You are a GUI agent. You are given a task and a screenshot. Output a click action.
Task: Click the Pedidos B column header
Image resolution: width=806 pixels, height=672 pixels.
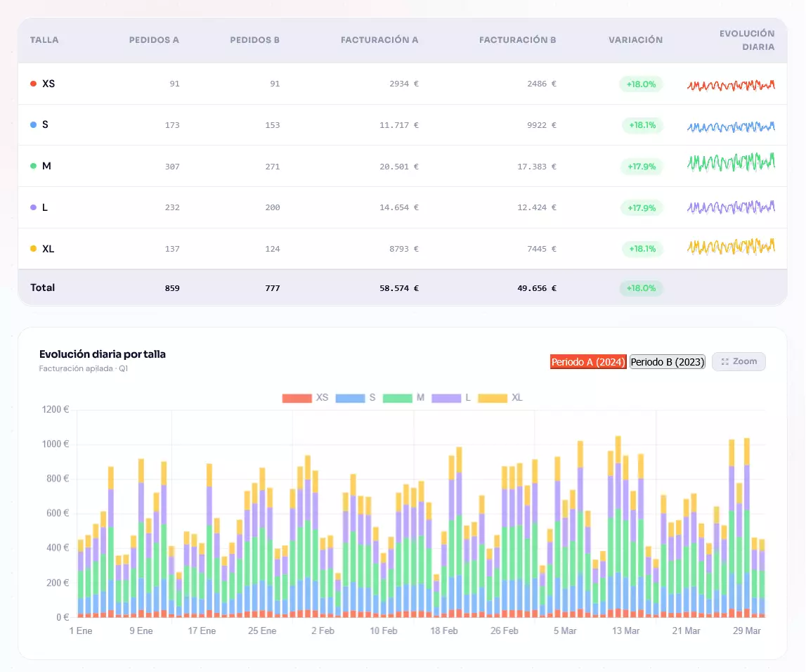pos(254,40)
